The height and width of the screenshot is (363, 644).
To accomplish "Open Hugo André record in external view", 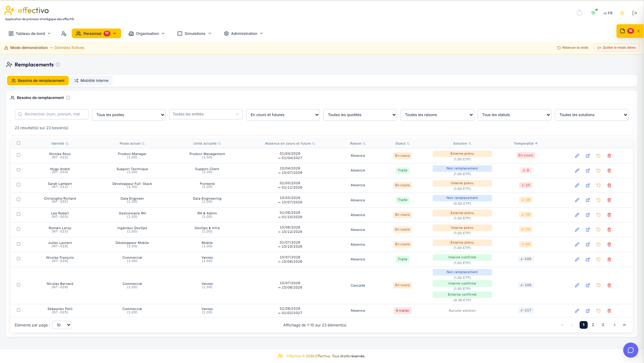I will click(x=588, y=170).
